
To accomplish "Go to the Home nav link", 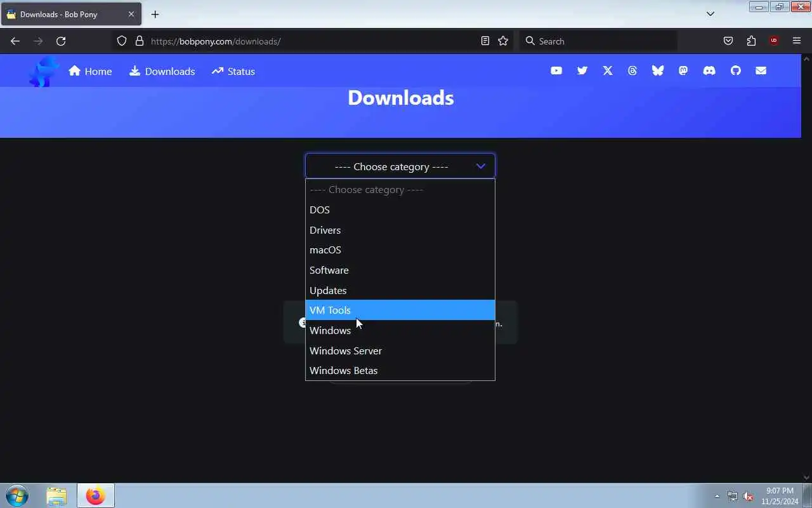I will [x=90, y=71].
